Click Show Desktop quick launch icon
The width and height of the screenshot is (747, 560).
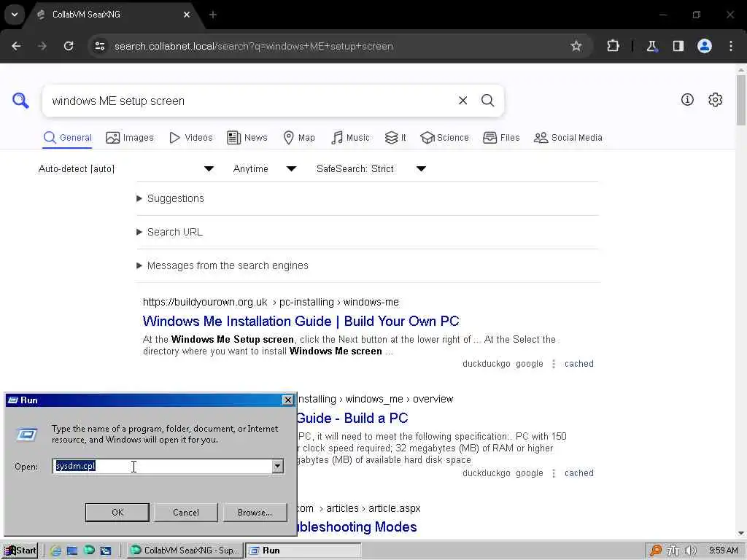point(72,551)
